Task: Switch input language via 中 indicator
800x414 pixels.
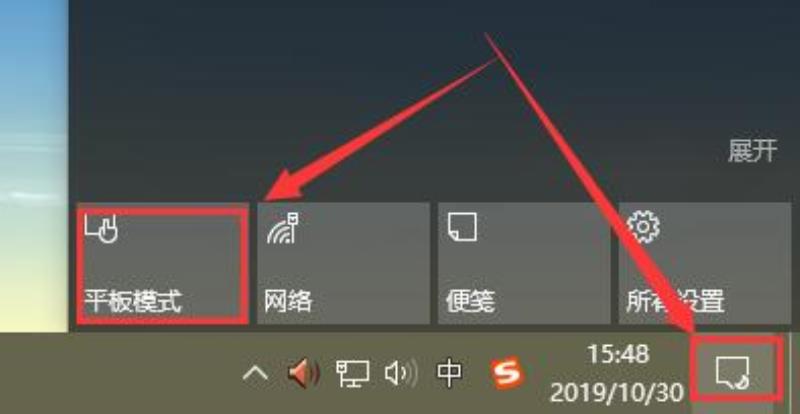Action: tap(449, 374)
